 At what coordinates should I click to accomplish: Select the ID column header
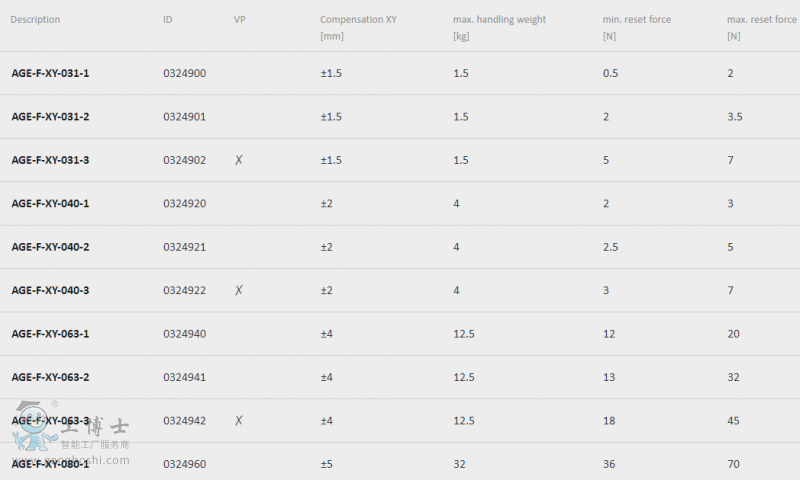tap(167, 19)
